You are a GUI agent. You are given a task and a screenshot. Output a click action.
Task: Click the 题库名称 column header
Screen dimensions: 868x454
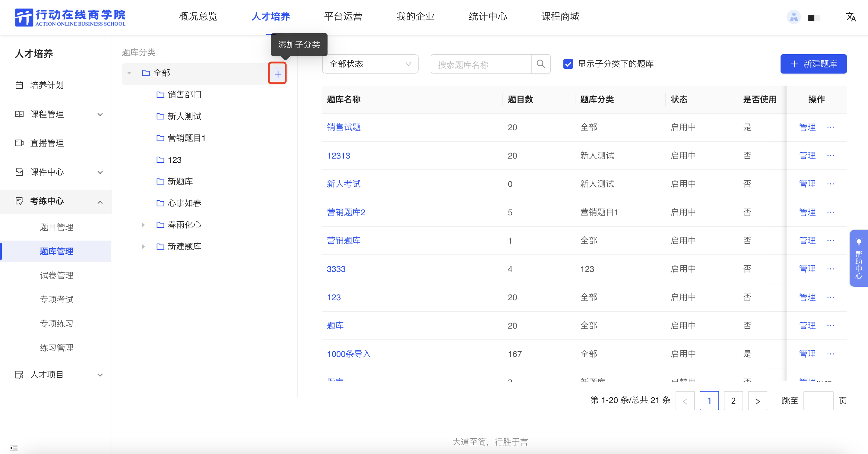point(344,99)
